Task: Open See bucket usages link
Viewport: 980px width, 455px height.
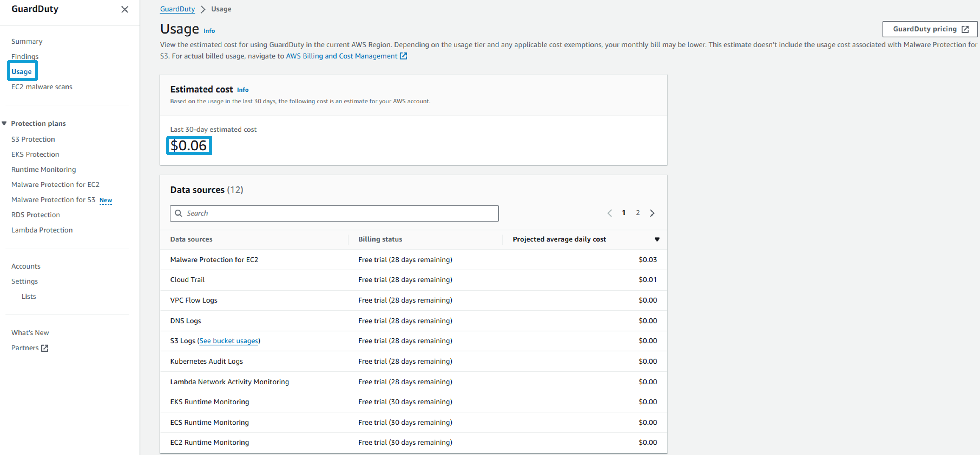Action: pyautogui.click(x=229, y=341)
